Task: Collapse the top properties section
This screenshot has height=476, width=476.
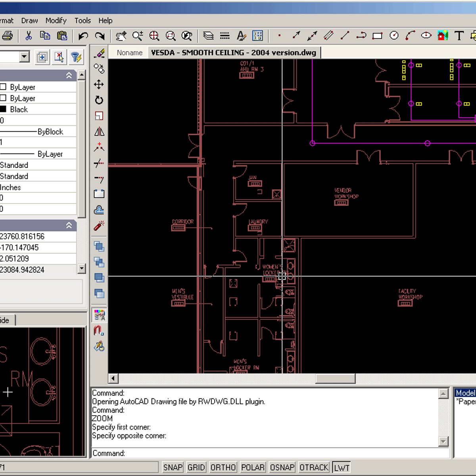Action: (x=69, y=75)
